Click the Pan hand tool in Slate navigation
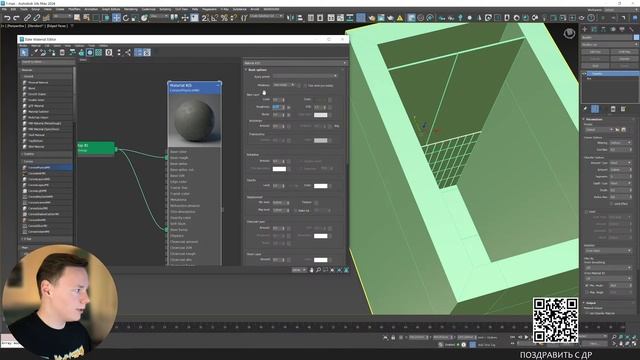 click(x=311, y=270)
